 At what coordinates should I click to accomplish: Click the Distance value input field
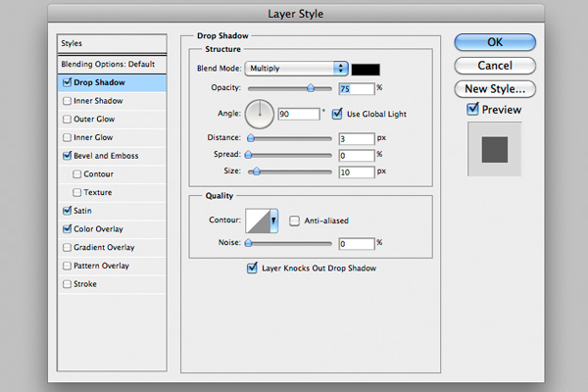(x=354, y=139)
